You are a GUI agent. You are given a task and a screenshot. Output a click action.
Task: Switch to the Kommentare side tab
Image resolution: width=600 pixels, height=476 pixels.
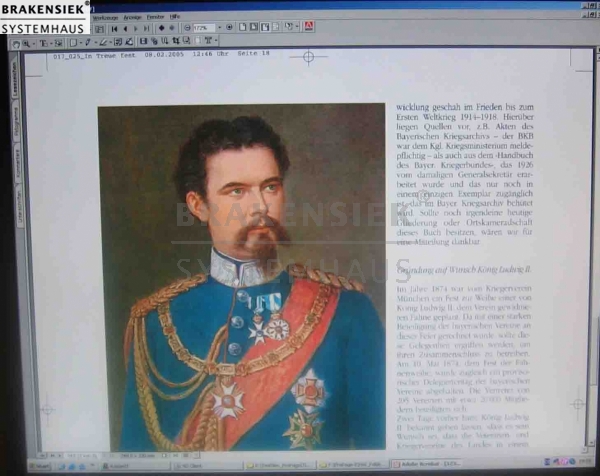(x=17, y=163)
